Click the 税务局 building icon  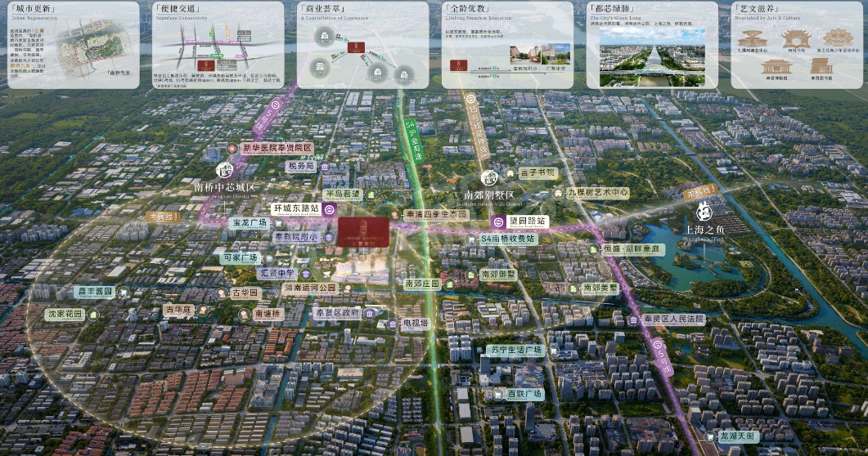click(x=325, y=167)
